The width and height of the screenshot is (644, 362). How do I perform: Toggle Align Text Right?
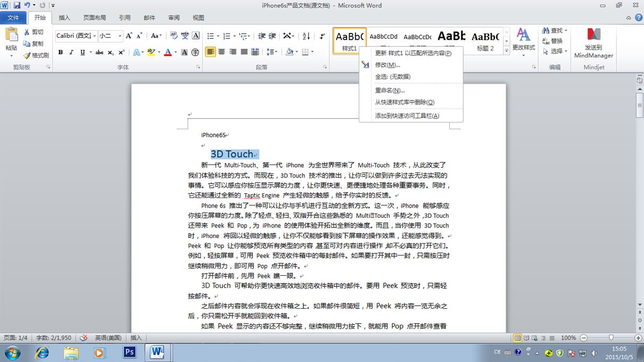pyautogui.click(x=233, y=52)
